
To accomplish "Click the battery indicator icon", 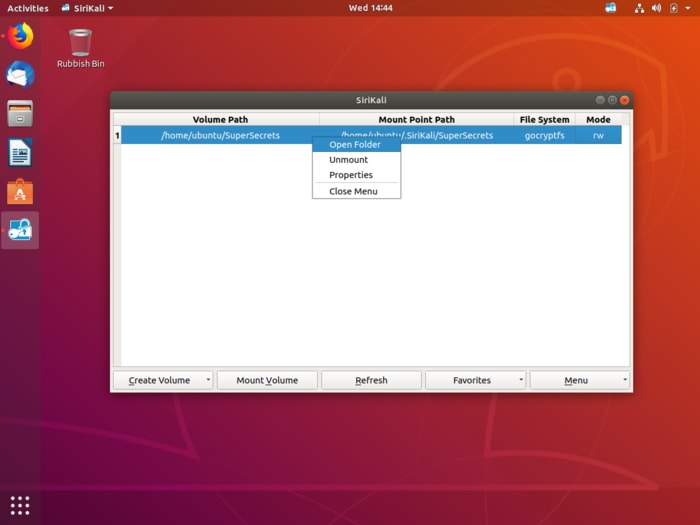I will 674,8.
